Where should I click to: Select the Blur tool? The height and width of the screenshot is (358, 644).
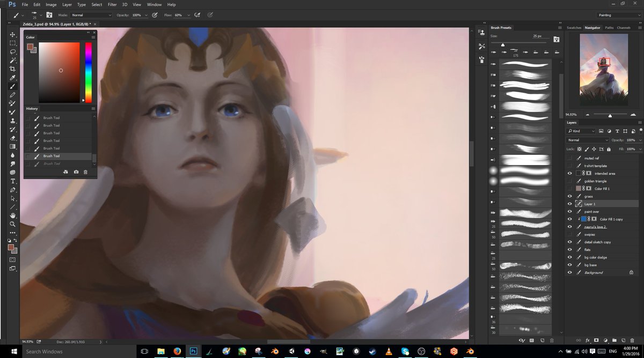click(12, 155)
